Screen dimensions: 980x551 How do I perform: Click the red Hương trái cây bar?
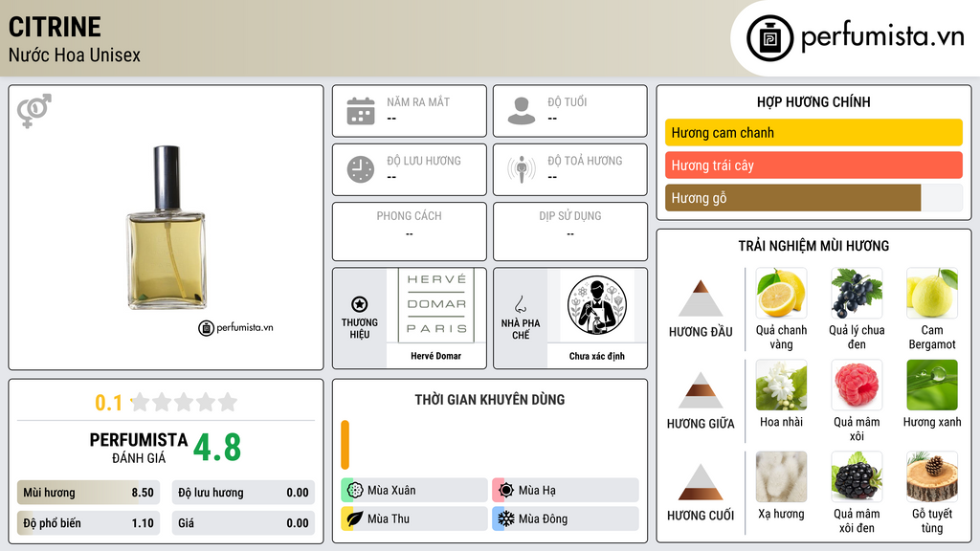click(813, 165)
